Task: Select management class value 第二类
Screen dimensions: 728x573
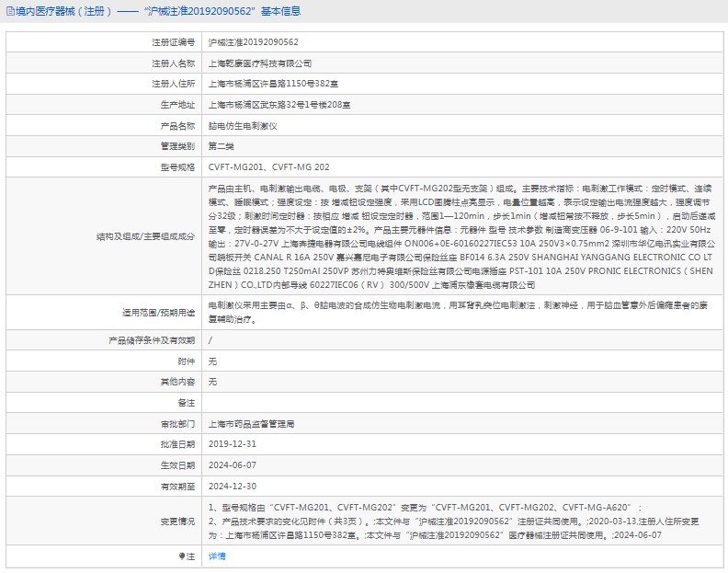Action: tap(221, 146)
